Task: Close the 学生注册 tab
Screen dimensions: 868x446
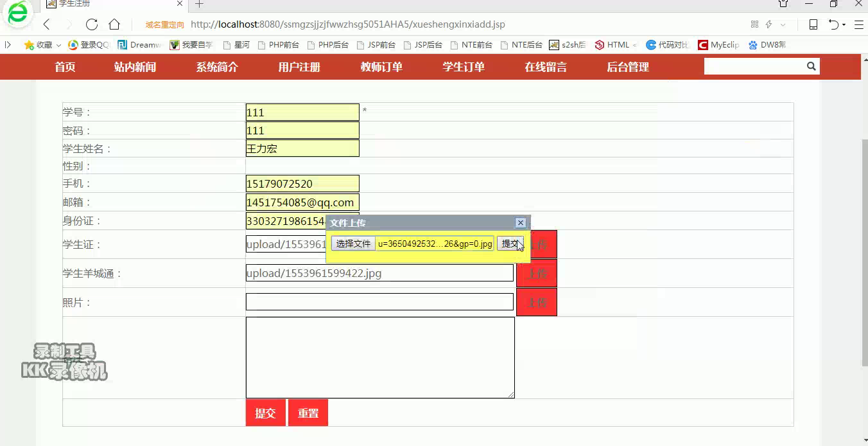Action: pos(180,4)
